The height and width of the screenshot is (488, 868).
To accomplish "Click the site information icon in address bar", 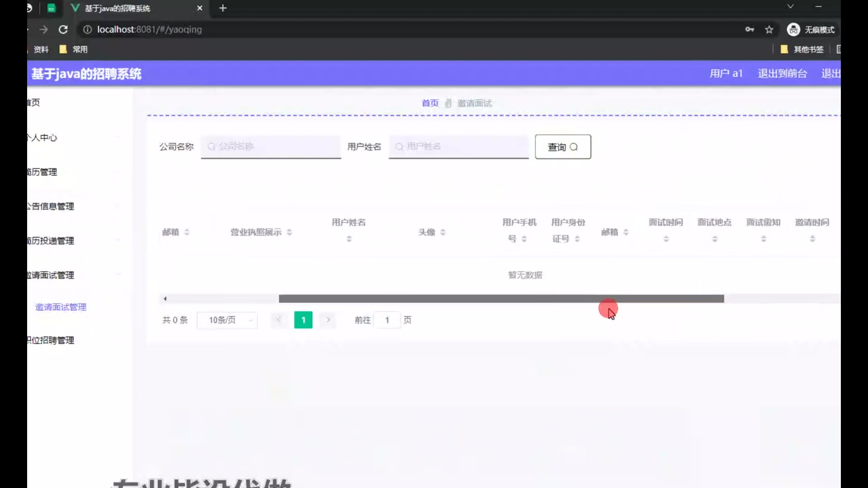I will 87,29.
